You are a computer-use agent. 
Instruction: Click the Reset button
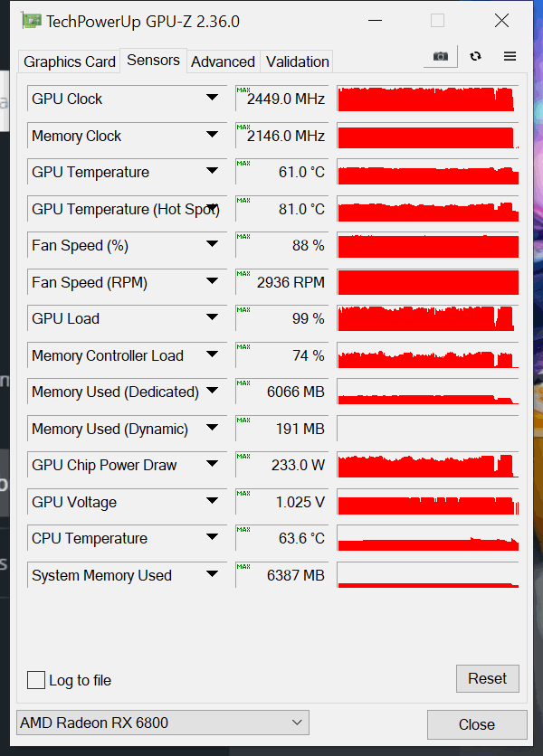point(488,679)
